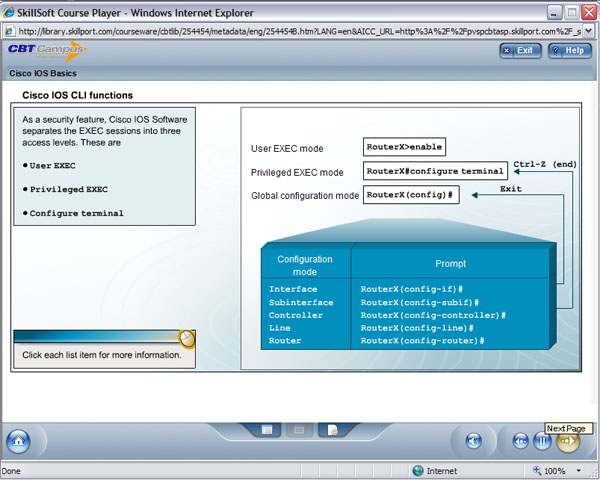Click the Done status bar text
The height and width of the screenshot is (480, 600).
coord(11,471)
